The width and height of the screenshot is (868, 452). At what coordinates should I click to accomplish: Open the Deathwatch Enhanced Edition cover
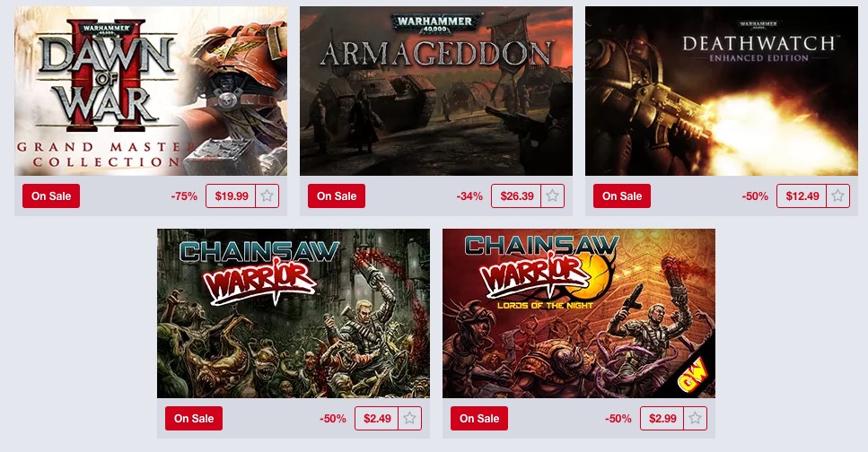722,91
